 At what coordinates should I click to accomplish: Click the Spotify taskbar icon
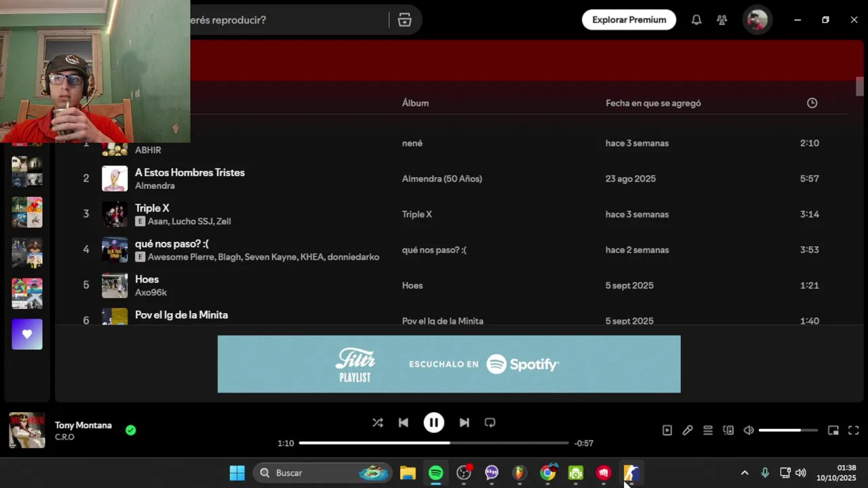tap(436, 472)
